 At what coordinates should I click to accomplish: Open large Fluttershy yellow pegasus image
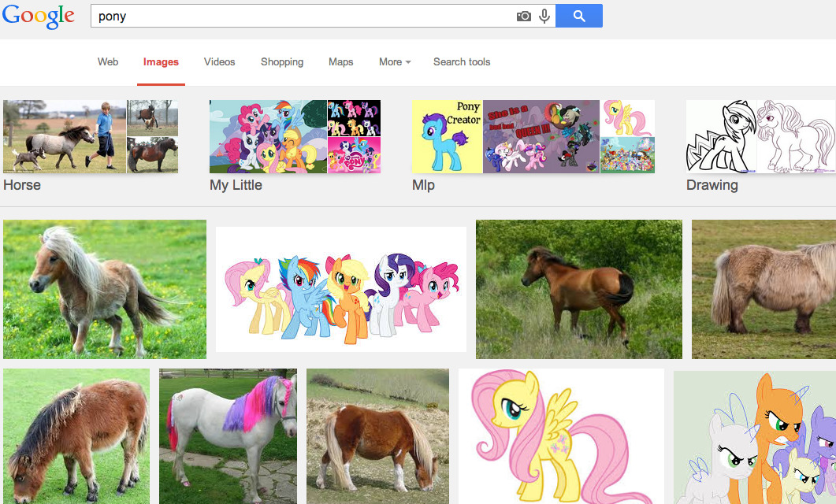562,436
